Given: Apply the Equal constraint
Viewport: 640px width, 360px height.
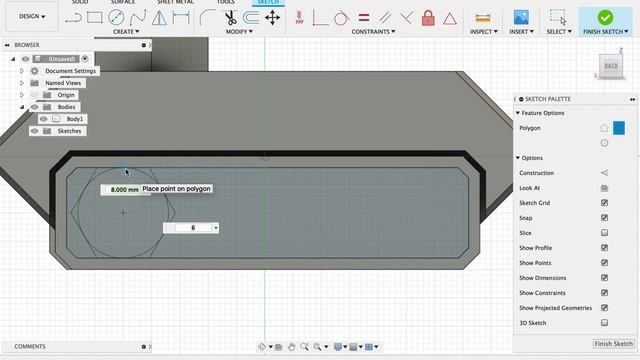Looking at the screenshot, I should (364, 18).
